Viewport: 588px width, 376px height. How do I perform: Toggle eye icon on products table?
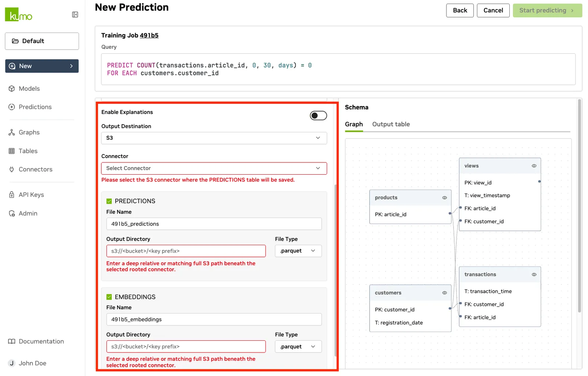pyautogui.click(x=444, y=198)
